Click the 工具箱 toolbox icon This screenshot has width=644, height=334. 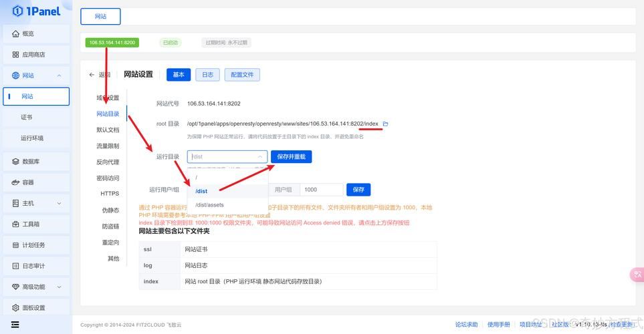16,224
